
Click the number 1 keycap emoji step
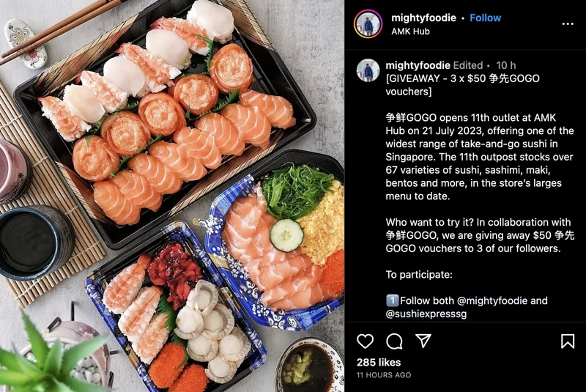pos(392,301)
